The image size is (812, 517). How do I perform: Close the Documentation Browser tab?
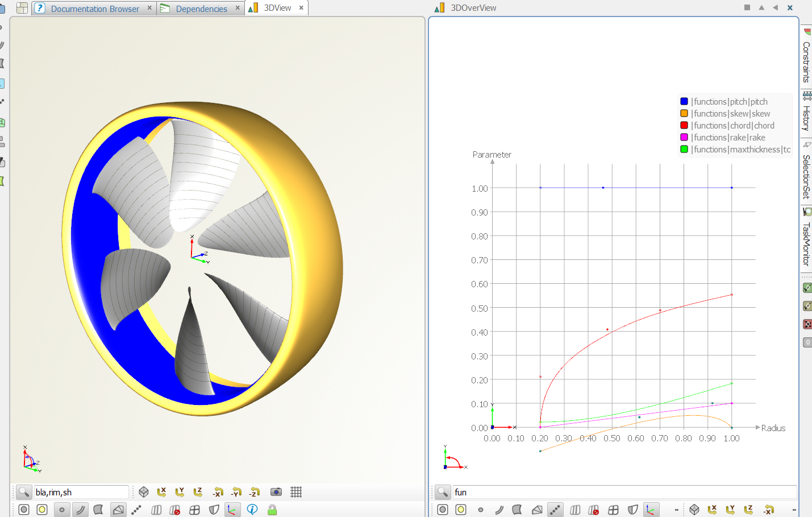(149, 8)
